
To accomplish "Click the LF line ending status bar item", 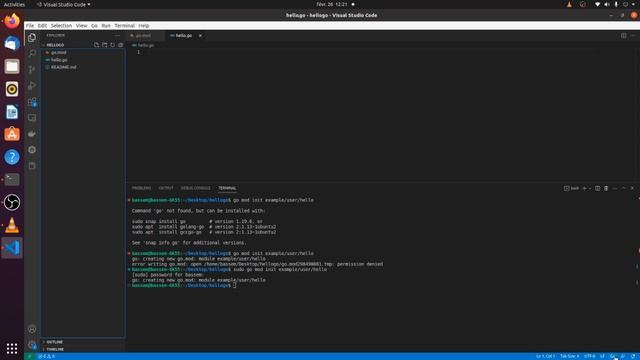I will tap(602, 356).
